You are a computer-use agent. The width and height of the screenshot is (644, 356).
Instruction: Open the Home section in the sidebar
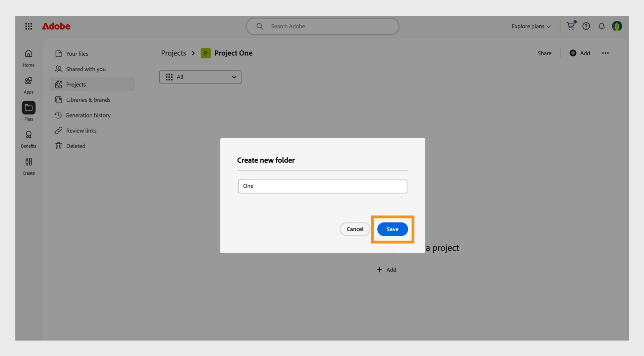pos(28,57)
